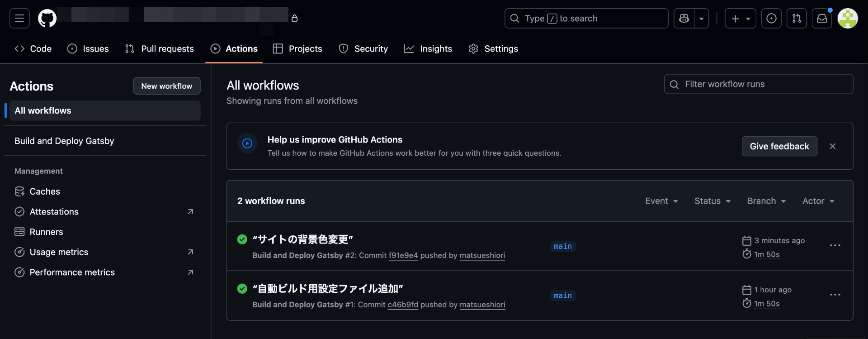Open three-dot menu for run #2
Screen dimensions: 868x339
tap(835, 245)
